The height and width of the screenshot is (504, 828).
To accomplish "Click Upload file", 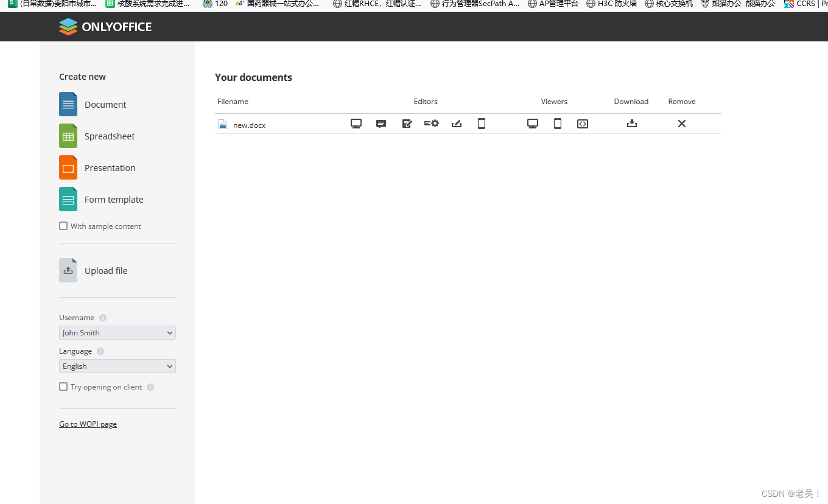I will coord(94,270).
